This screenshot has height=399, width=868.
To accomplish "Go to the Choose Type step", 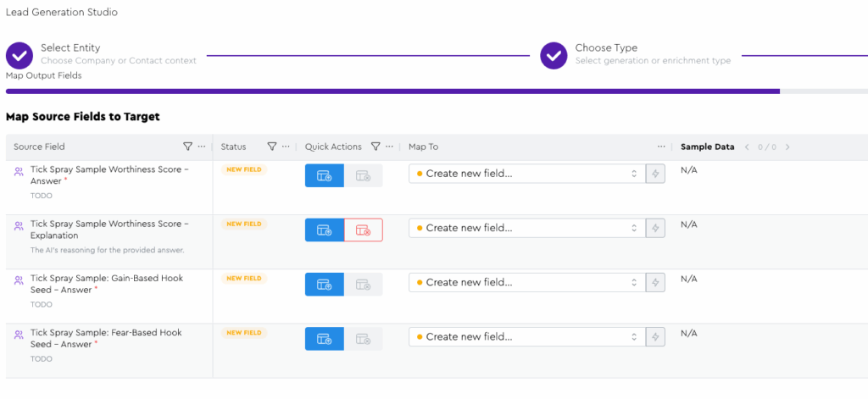I will tap(554, 55).
